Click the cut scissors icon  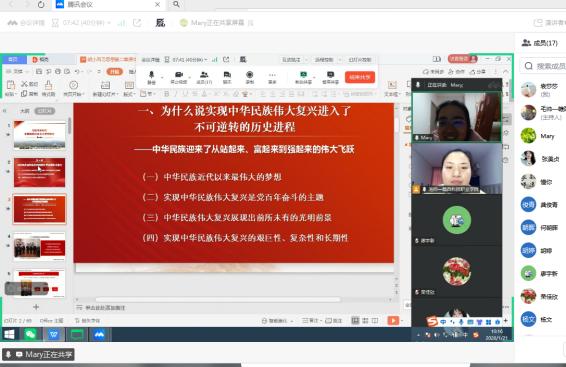25,84
